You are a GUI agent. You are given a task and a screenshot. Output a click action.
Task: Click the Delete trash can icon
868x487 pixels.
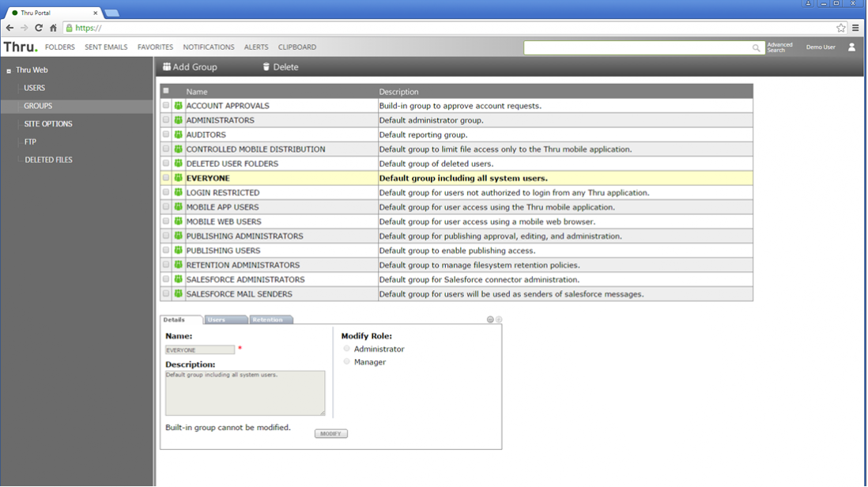[x=266, y=67]
